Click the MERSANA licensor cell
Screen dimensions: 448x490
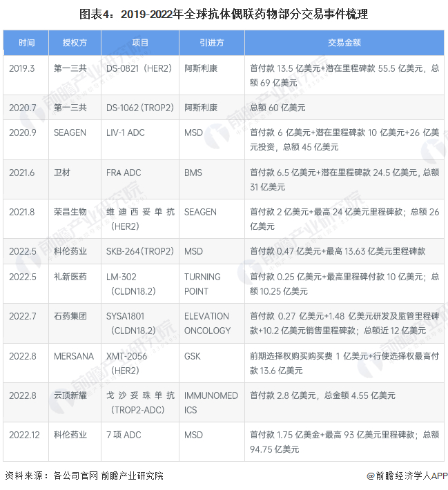(75, 363)
